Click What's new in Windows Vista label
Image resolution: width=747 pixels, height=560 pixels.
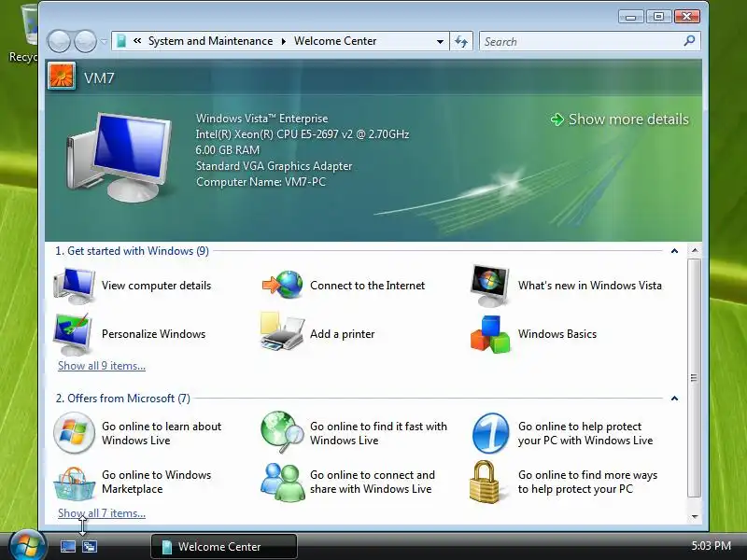(x=590, y=286)
